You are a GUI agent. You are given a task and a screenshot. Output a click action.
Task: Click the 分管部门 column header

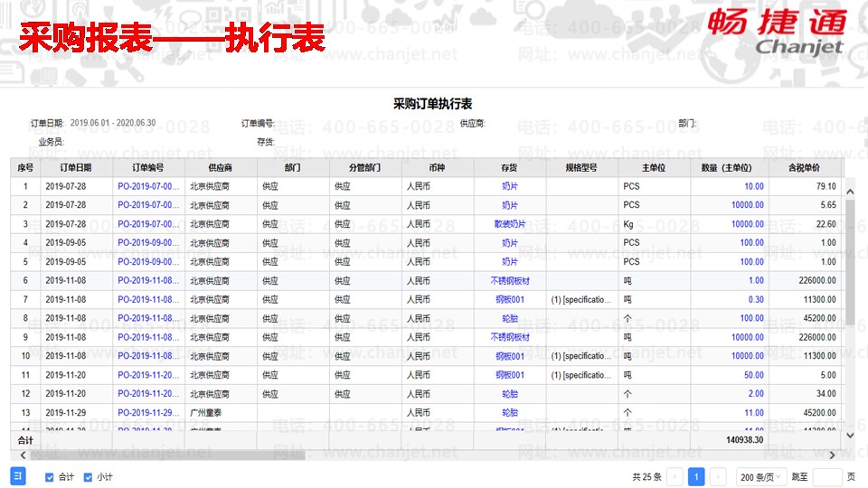[x=364, y=167]
